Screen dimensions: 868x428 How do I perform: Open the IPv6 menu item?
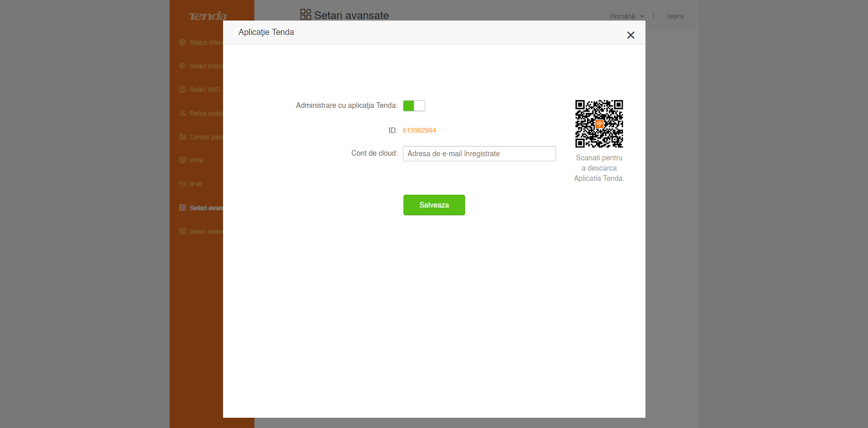coord(196,184)
